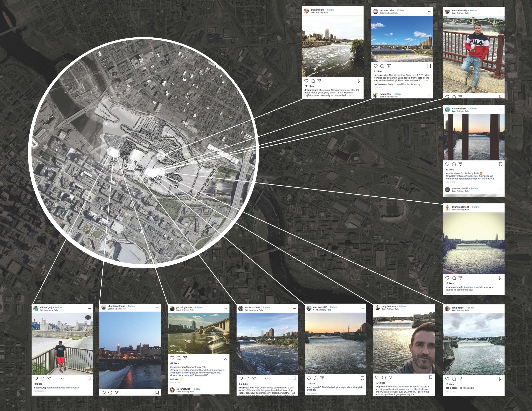Like the drbusranurb post with heart icon
The height and width of the screenshot is (411, 532).
pos(306,81)
